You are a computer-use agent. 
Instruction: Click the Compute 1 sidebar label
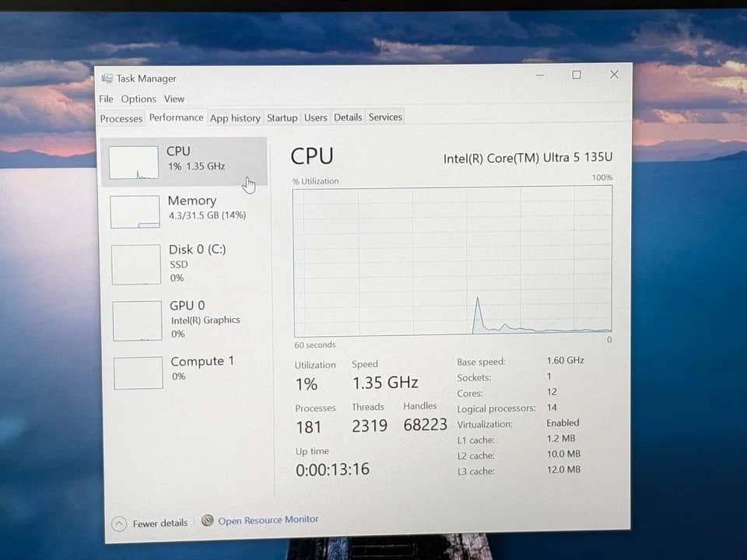(x=202, y=362)
